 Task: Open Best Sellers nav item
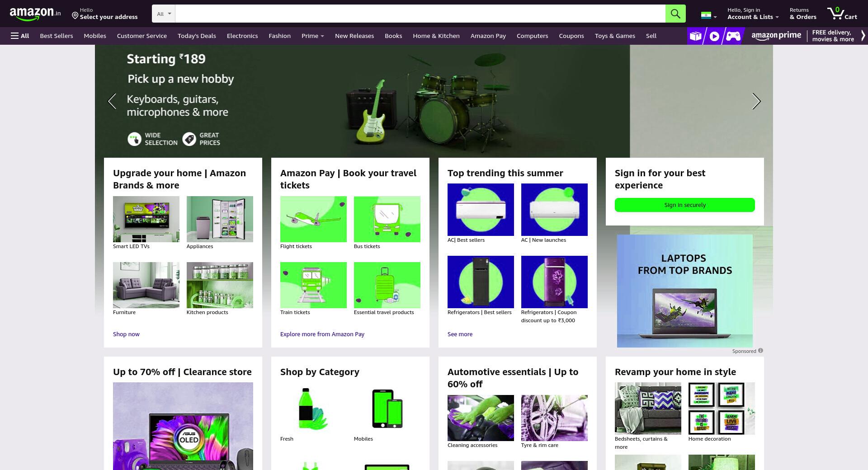56,36
